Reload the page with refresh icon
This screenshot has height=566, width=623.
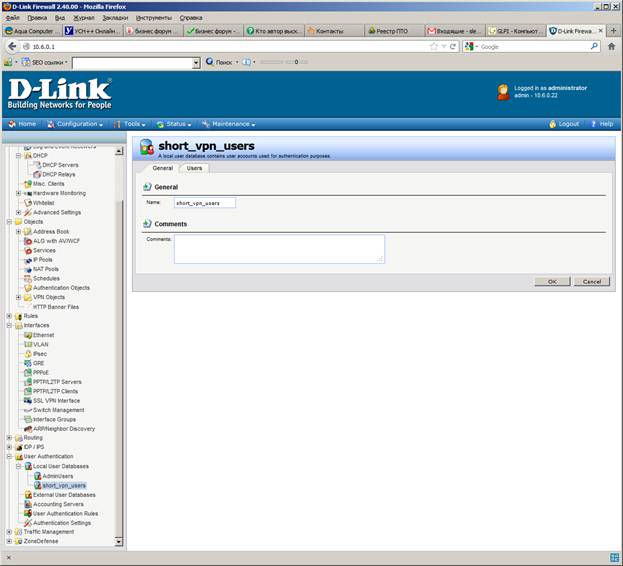tap(453, 46)
